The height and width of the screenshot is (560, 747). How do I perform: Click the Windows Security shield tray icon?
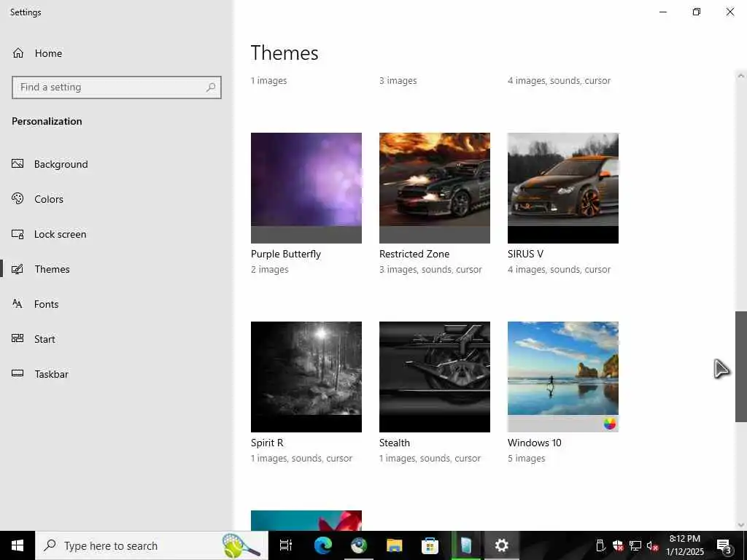pos(618,545)
